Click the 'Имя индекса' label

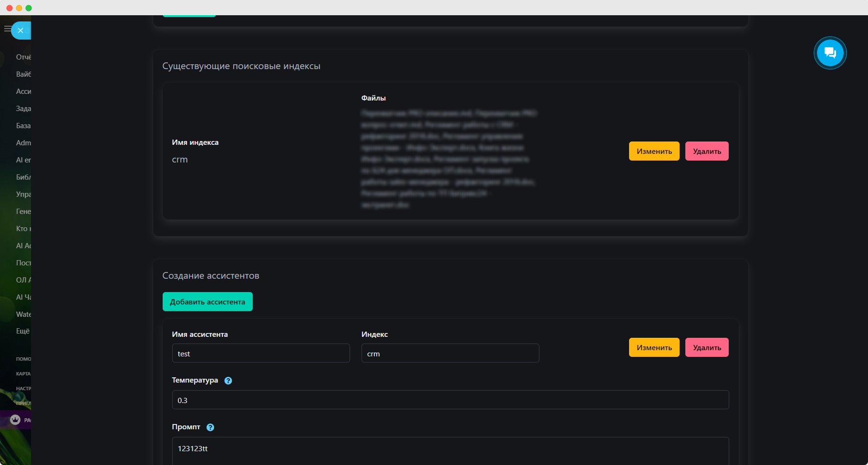195,142
